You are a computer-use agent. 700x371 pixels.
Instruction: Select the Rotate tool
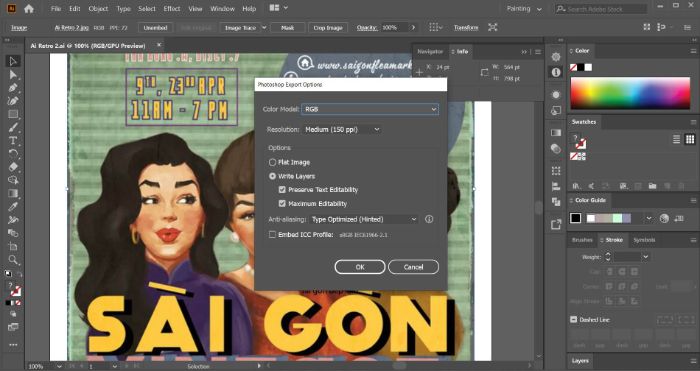(13, 154)
